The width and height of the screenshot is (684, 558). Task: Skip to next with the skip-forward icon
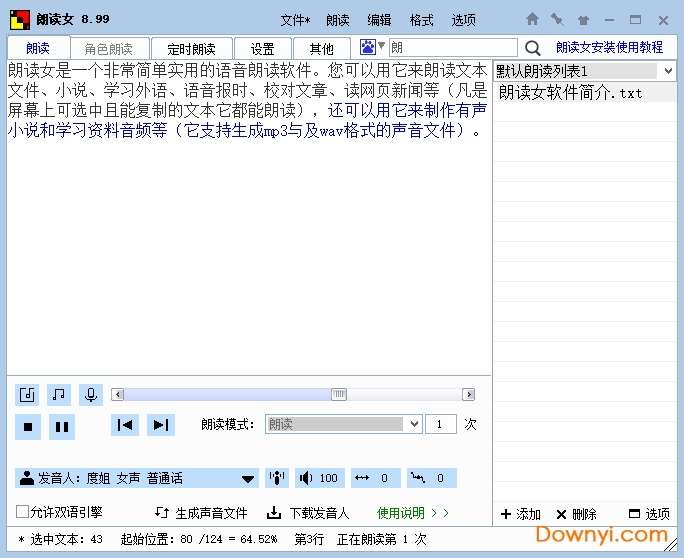coord(160,425)
